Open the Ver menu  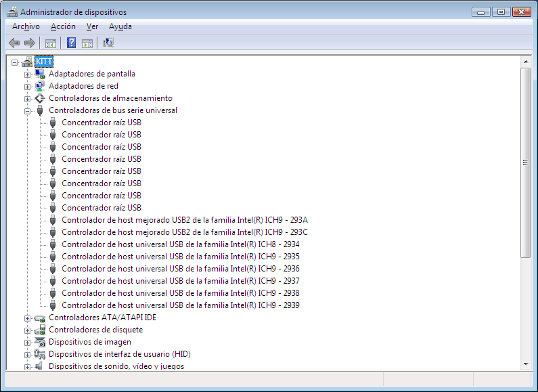92,26
